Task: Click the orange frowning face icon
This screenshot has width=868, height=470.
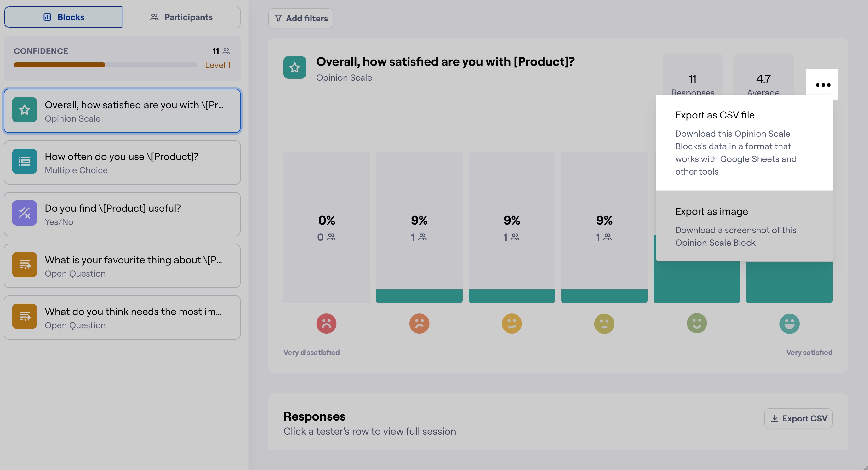Action: (x=419, y=324)
